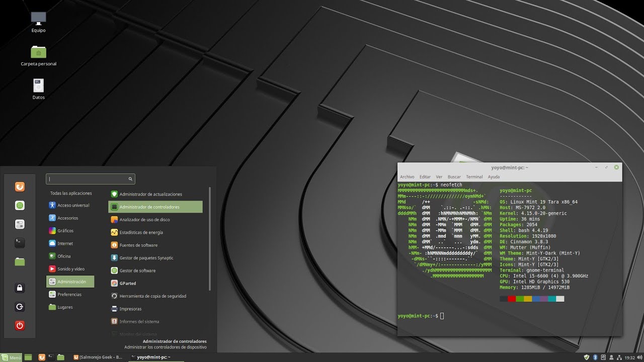Click the terminal command prompt cursor line
644x362 pixels.
[x=421, y=316]
